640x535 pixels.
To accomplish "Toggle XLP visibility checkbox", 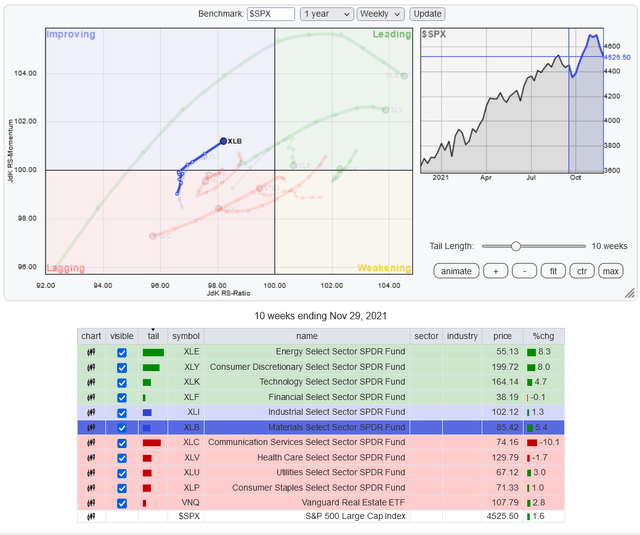I will [x=122, y=488].
